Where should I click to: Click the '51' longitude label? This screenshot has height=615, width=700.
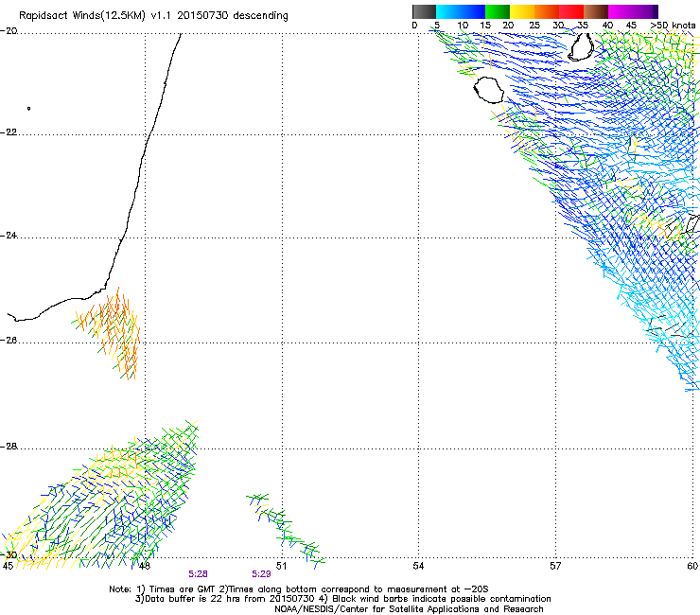(x=281, y=567)
